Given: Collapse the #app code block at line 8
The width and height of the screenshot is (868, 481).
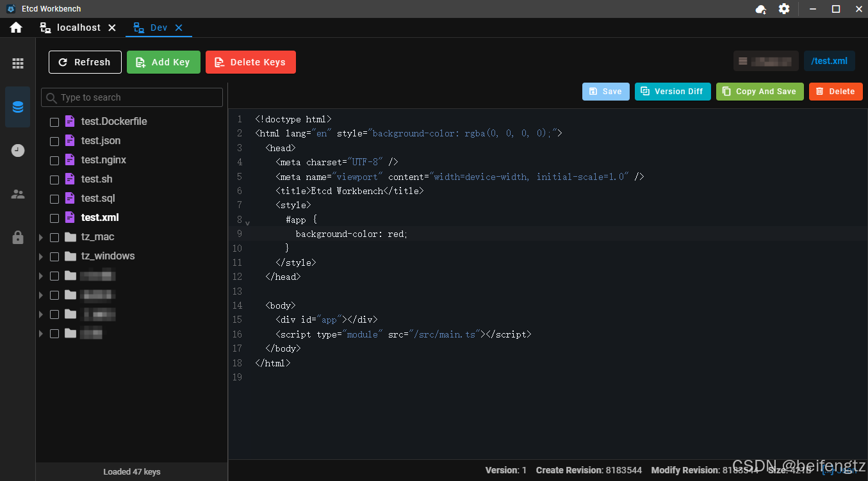Looking at the screenshot, I should point(247,222).
